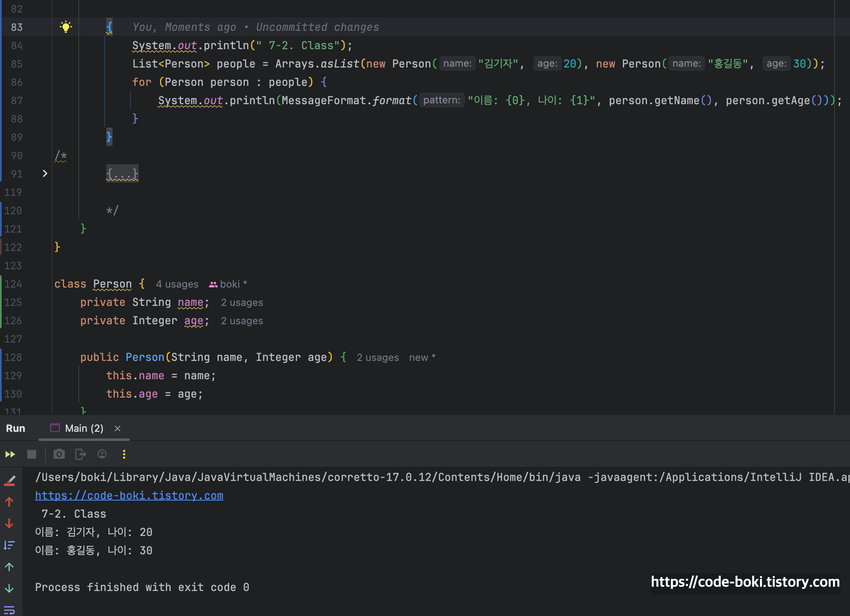
Task: Open the code-boki.tistory.com console link
Action: click(129, 496)
